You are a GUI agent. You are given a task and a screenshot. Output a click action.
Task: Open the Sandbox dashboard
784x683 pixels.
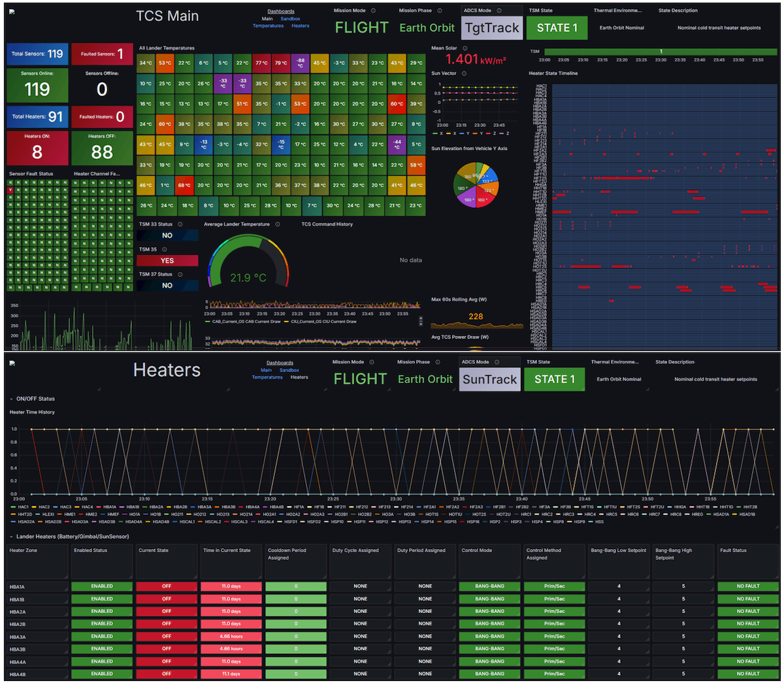(290, 18)
